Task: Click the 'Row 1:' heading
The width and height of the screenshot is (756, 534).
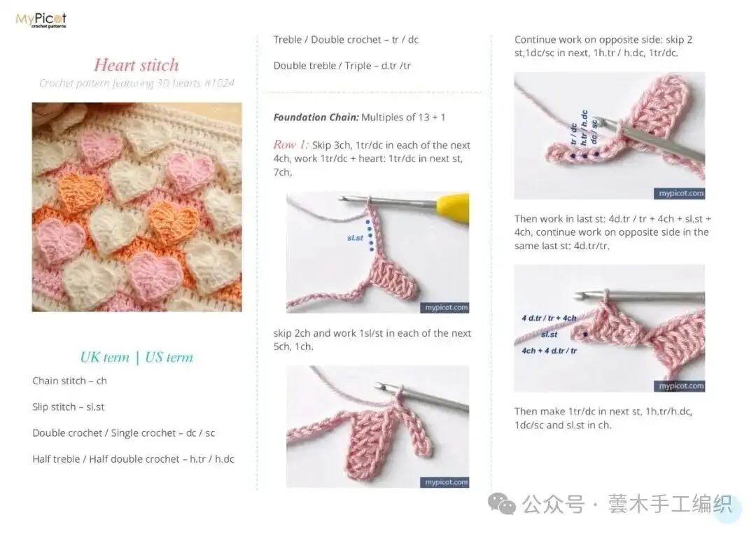Action: [x=290, y=145]
